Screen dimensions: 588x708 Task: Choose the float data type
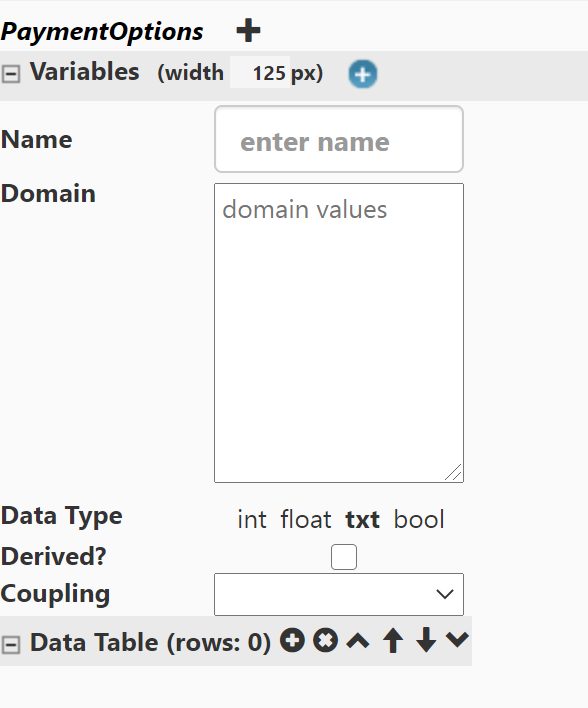pyautogui.click(x=306, y=519)
